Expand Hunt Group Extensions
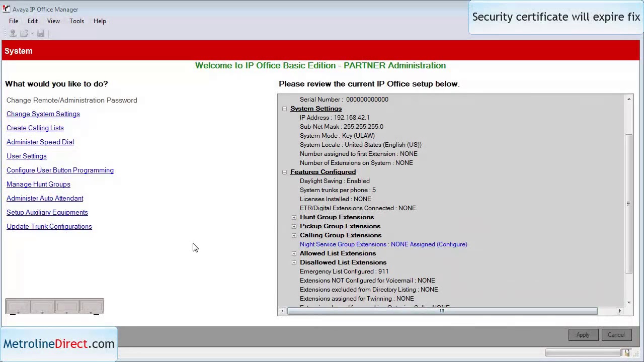The image size is (644, 362). coord(294,217)
